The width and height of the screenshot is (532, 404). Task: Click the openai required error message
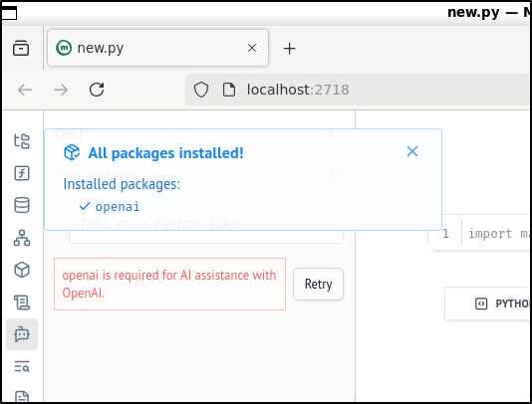point(169,284)
